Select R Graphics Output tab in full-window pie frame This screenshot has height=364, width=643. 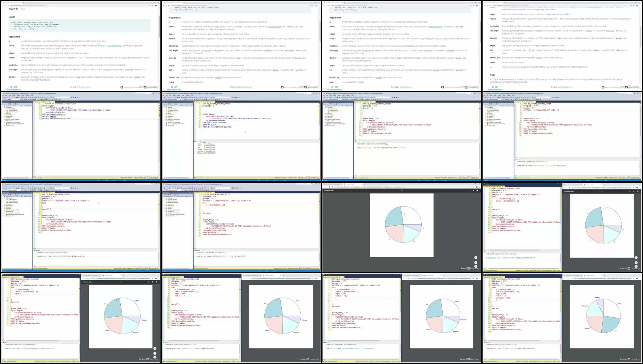pos(352,184)
